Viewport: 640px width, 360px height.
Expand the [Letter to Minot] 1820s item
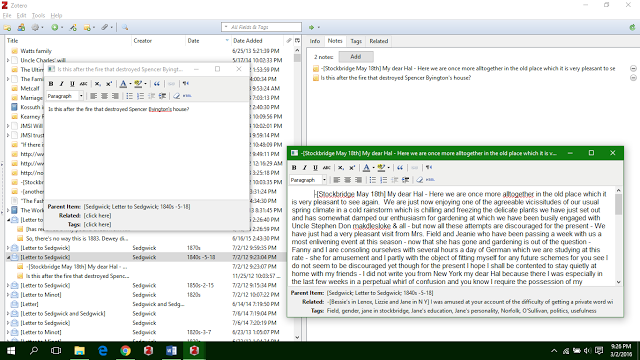click(8, 295)
